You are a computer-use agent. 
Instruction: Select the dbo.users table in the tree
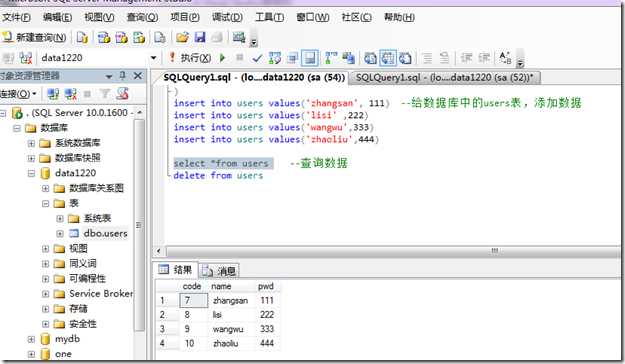(105, 233)
